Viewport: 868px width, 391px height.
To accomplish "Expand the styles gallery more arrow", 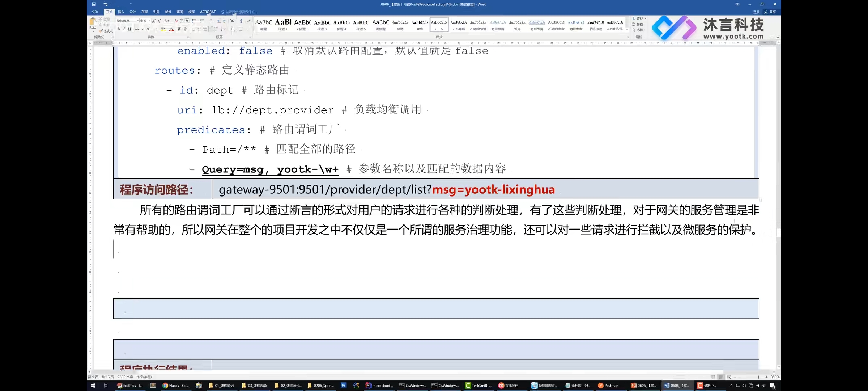I will tap(627, 30).
